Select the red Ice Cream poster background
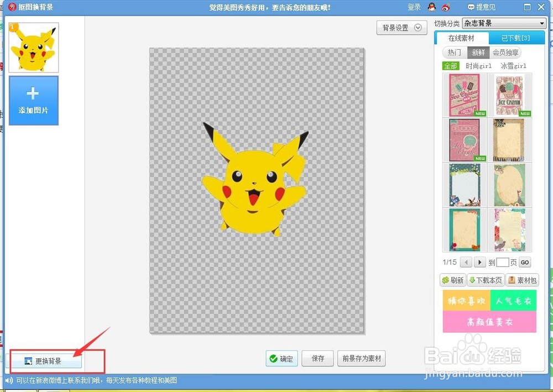The width and height of the screenshot is (553, 392). coord(465,95)
